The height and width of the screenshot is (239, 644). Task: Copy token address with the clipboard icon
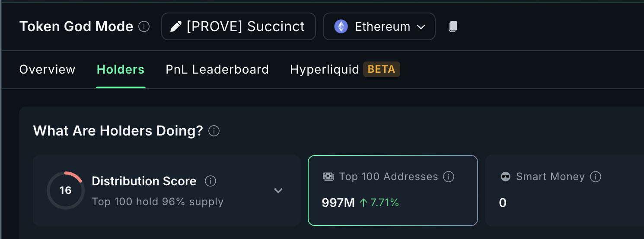[453, 26]
